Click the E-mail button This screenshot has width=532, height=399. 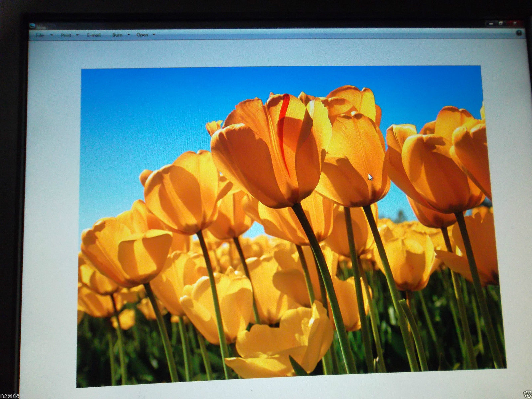tap(94, 35)
